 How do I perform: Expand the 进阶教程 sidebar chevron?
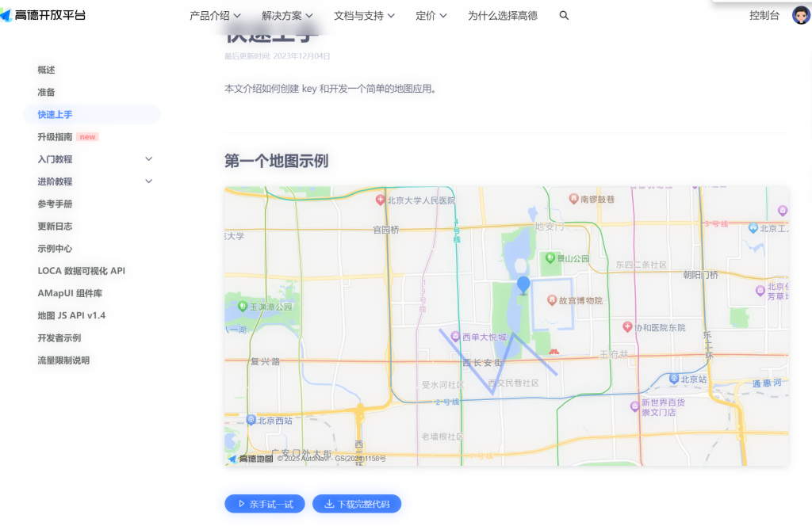(148, 181)
